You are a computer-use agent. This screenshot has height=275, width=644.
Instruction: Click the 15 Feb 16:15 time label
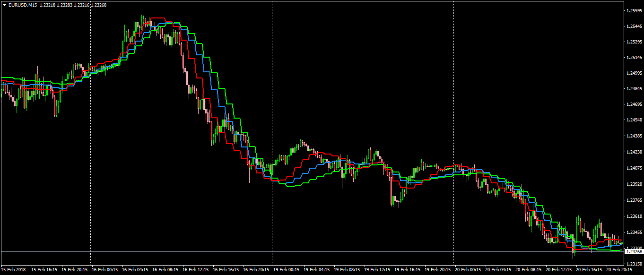(x=44, y=270)
